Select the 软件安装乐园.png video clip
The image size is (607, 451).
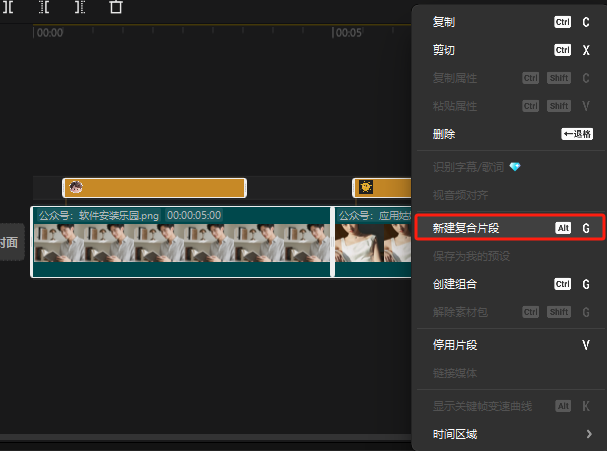(181, 243)
